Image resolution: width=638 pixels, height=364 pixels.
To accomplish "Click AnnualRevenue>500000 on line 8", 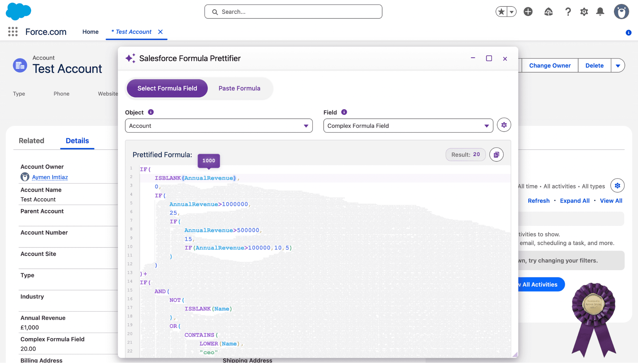I will (222, 230).
